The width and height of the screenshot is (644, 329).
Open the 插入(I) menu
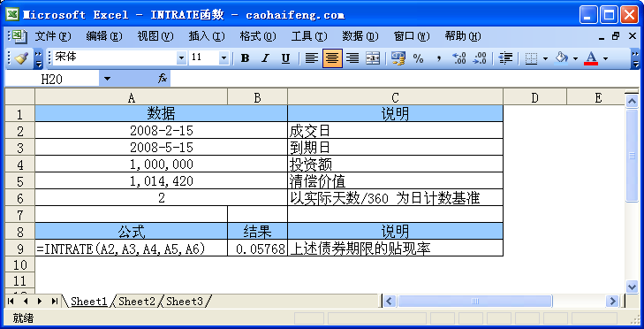point(207,36)
